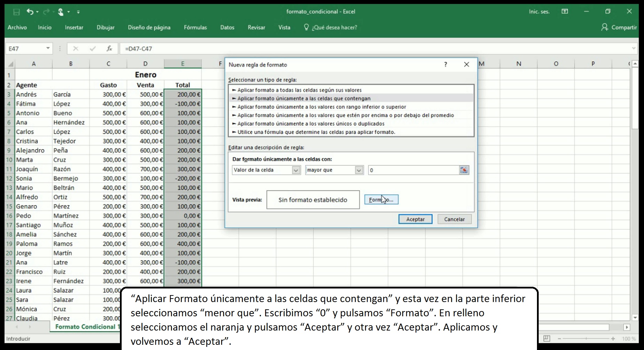
Task: Click the cell containing Hernández
Action: point(71,122)
